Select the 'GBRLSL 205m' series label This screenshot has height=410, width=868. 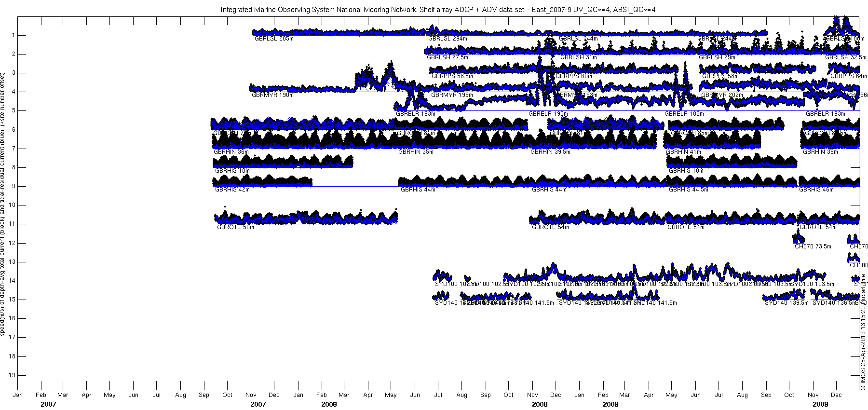pos(274,39)
